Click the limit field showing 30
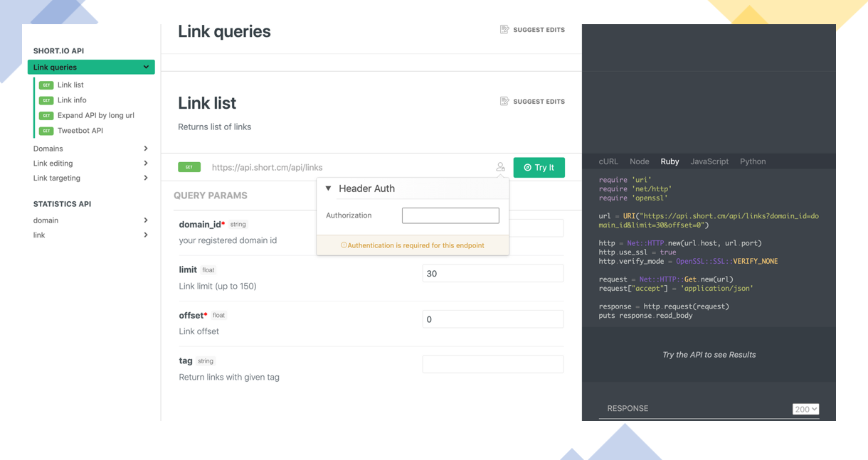The image size is (868, 460). [x=493, y=274]
